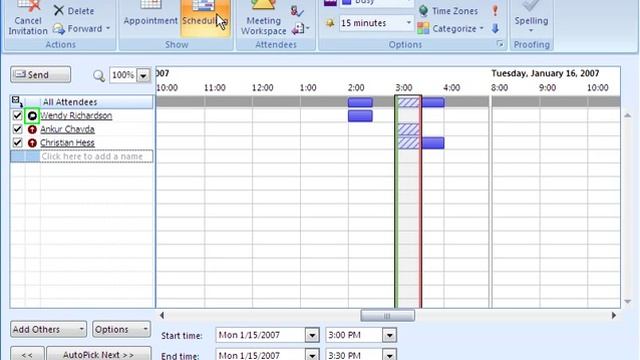Click the reminder bell icon
This screenshot has height=360, width=640.
(330, 23)
